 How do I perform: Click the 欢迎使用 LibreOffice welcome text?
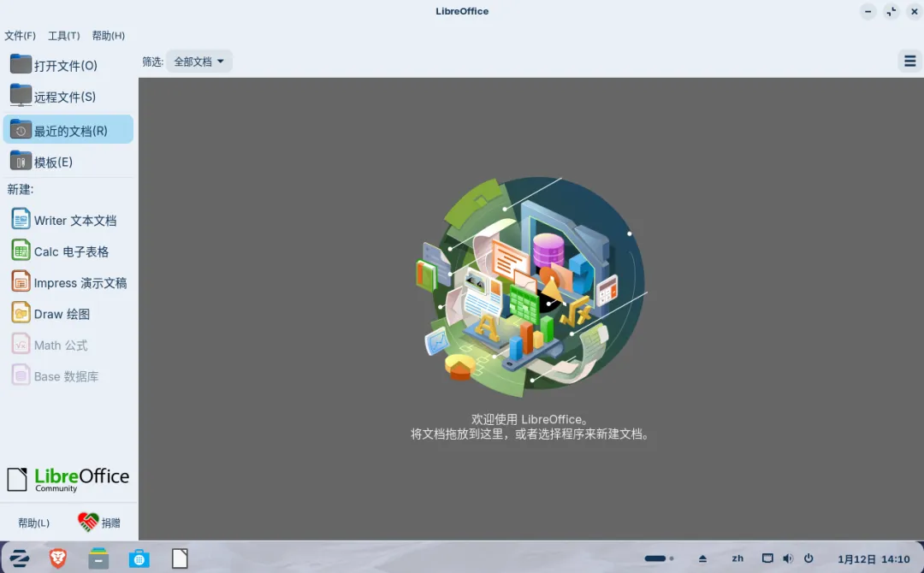pyautogui.click(x=530, y=419)
